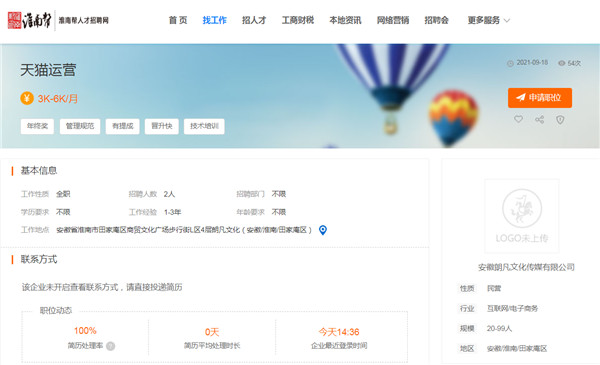This screenshot has width=600, height=365.
Task: Click the 管理规范 benefit tag
Action: (80, 126)
